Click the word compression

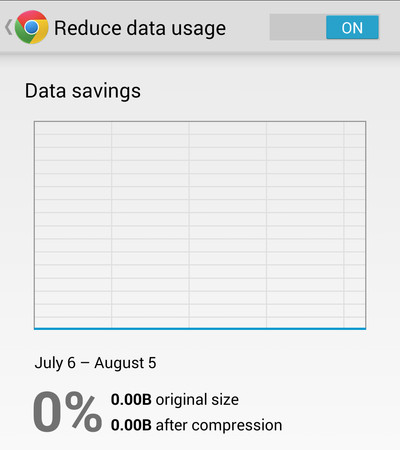[237, 425]
